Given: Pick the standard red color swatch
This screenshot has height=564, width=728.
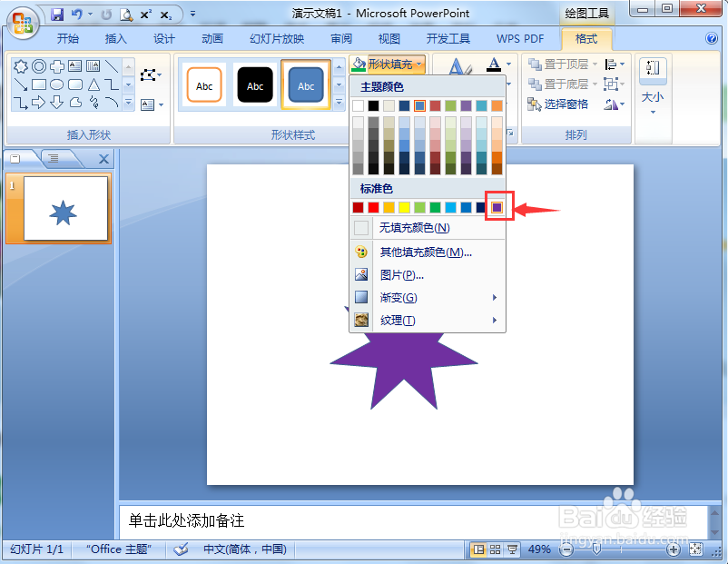Looking at the screenshot, I should (373, 207).
